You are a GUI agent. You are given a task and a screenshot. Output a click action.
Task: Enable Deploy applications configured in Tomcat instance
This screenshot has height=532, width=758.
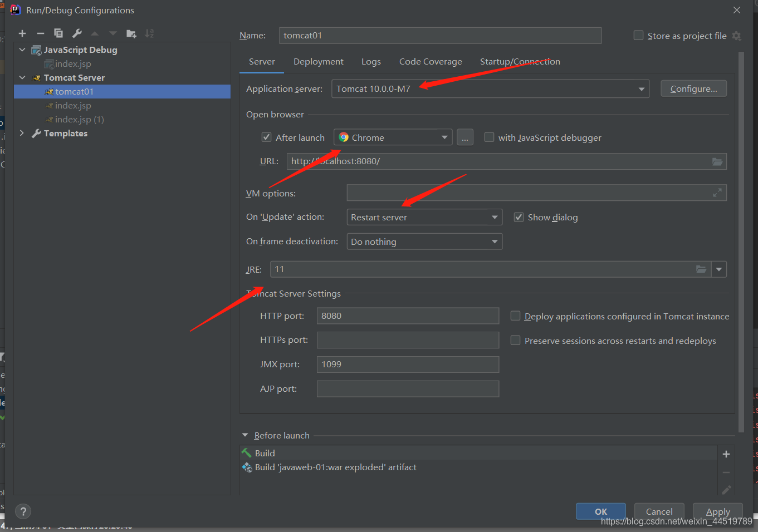pos(516,316)
